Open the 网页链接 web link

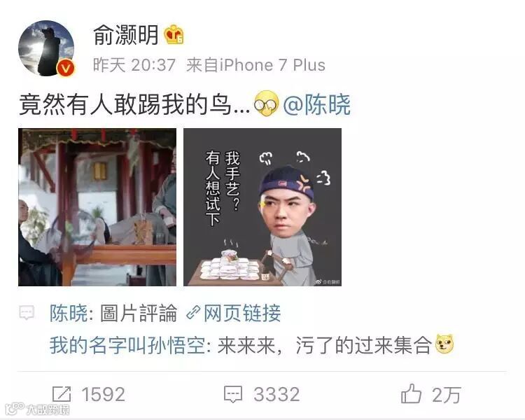[x=242, y=314]
